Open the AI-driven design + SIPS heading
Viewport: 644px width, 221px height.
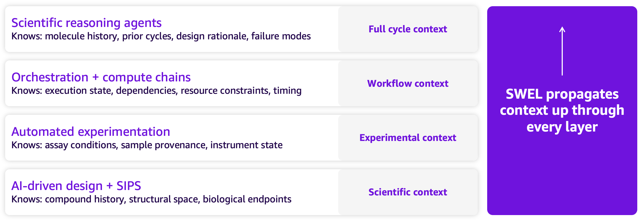[x=76, y=186]
